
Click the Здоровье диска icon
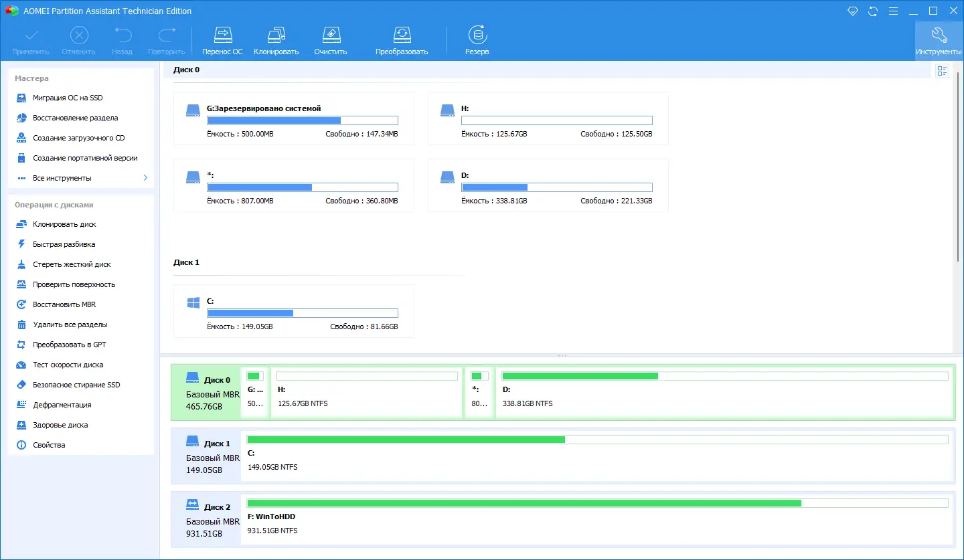click(x=21, y=425)
